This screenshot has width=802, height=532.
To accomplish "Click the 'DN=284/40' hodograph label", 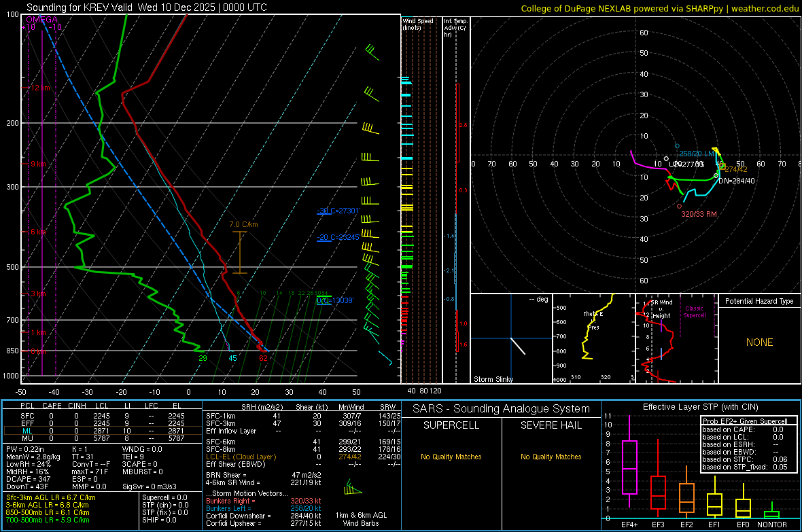I will coord(737,181).
